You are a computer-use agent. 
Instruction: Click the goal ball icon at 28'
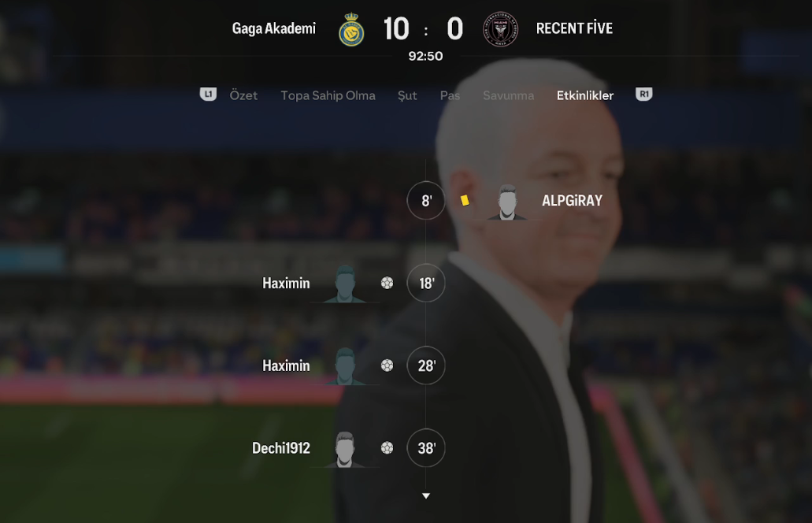point(387,365)
